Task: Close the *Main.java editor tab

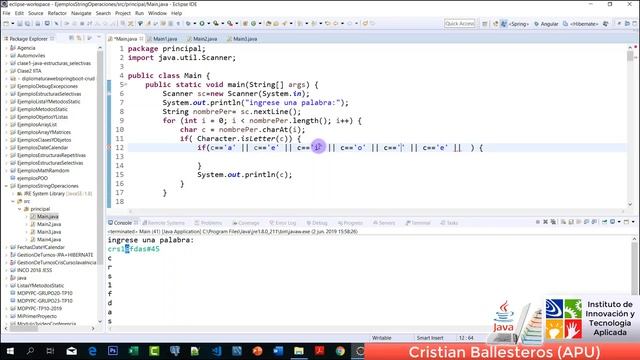Action: [141, 39]
